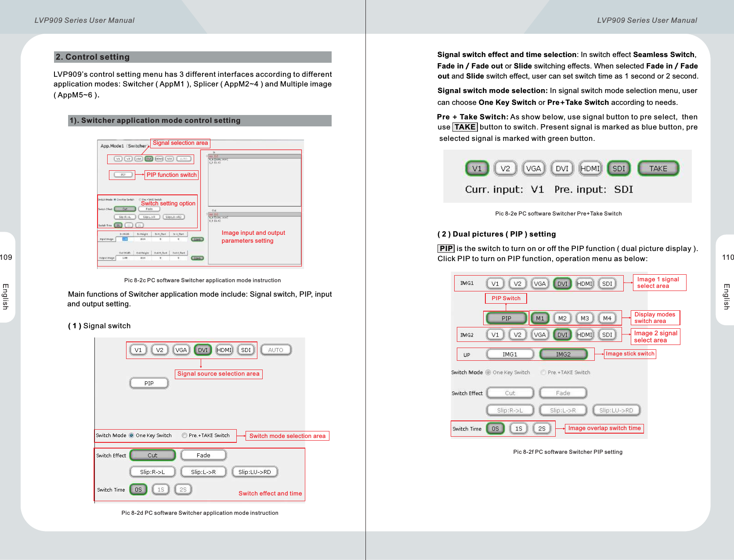The image size is (734, 560).
Task: Select SDI source in Pic 8-2d figure
Action: tap(246, 350)
